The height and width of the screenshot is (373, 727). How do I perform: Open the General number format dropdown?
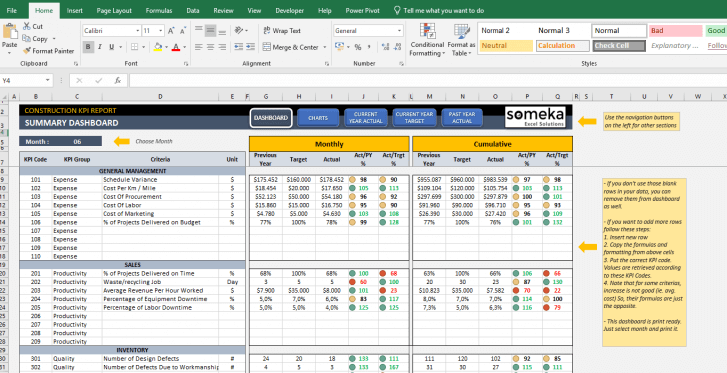click(x=399, y=31)
